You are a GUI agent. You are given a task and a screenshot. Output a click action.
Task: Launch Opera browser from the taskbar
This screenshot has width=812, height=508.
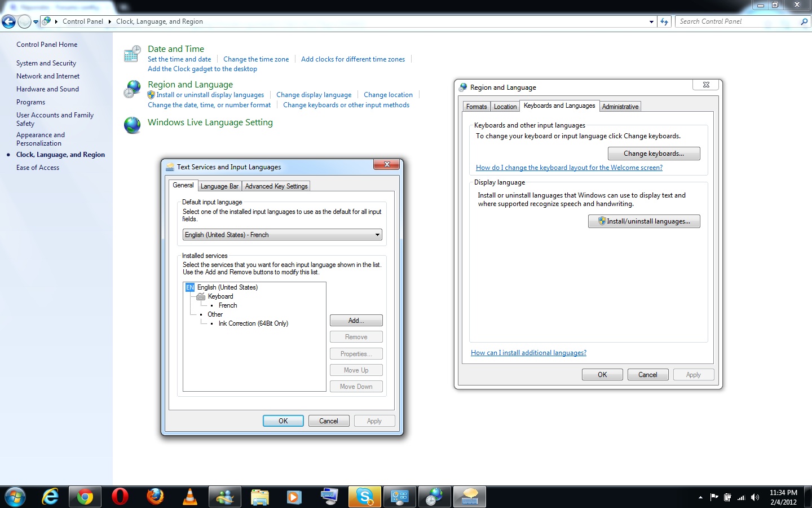pyautogui.click(x=120, y=497)
